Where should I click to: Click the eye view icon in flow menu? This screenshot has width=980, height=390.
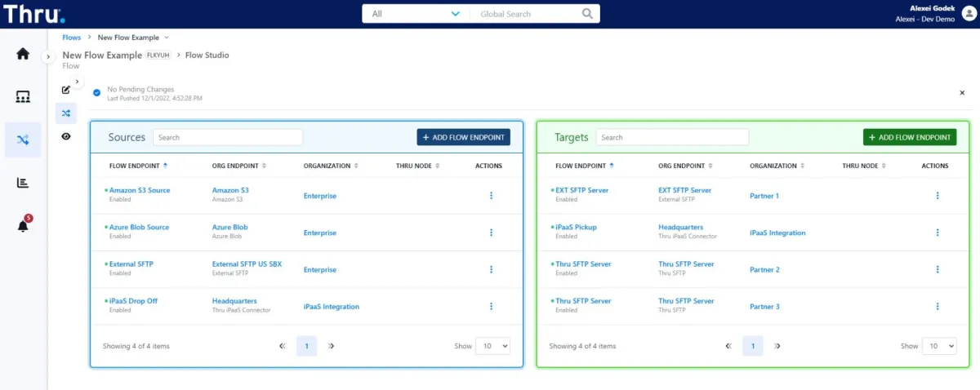pyautogui.click(x=66, y=137)
